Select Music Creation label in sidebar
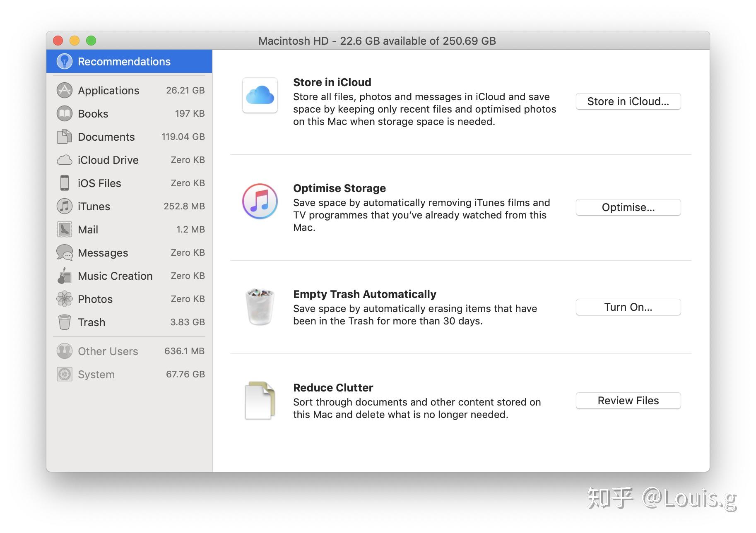 (115, 276)
